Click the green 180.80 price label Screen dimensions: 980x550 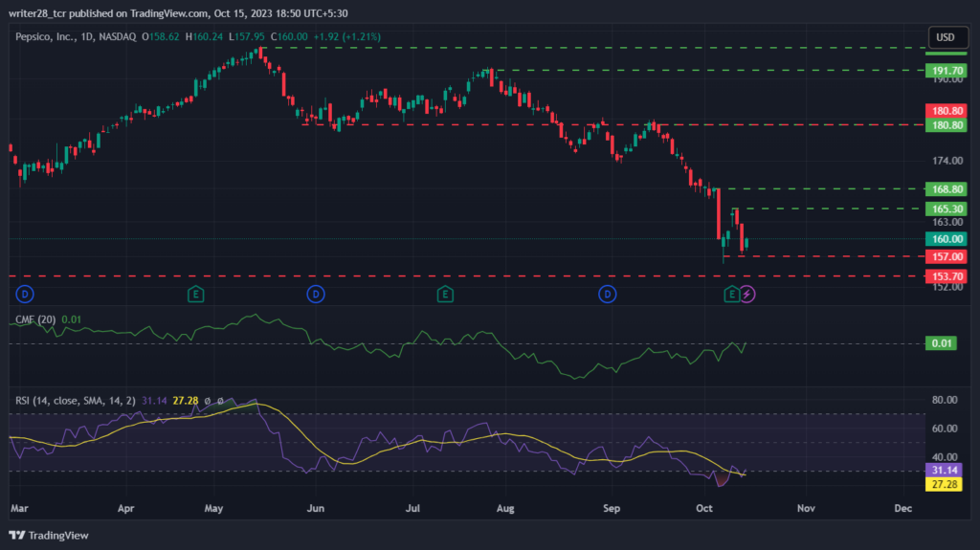click(x=947, y=125)
